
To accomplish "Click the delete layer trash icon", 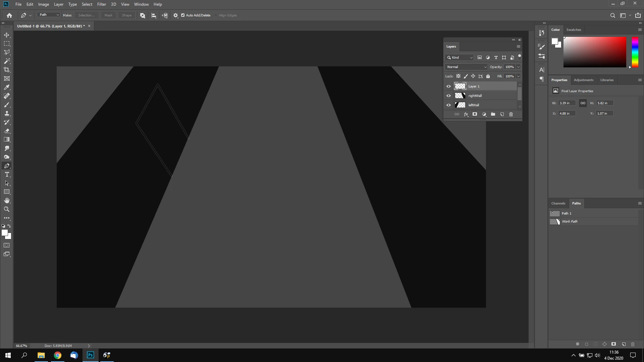I will point(511,114).
